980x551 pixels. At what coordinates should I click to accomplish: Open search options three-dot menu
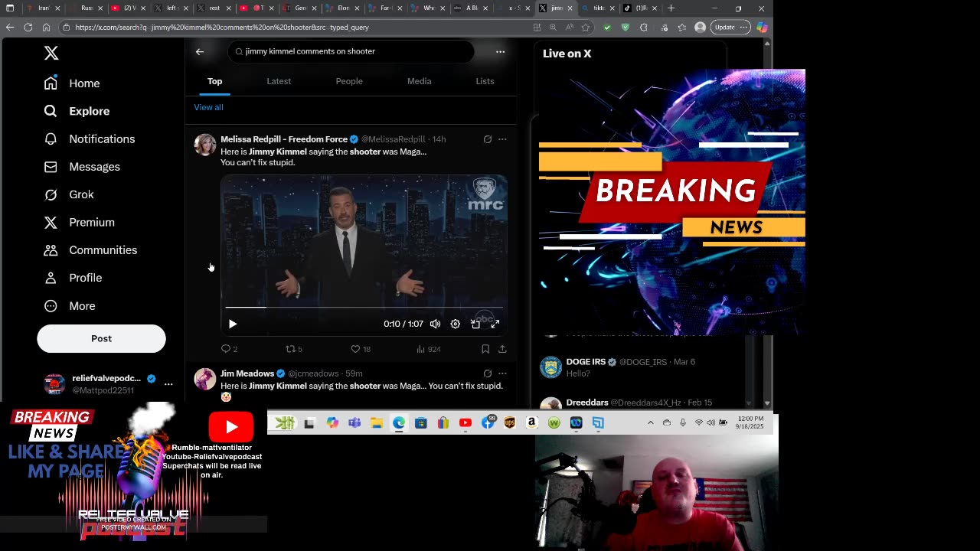500,52
